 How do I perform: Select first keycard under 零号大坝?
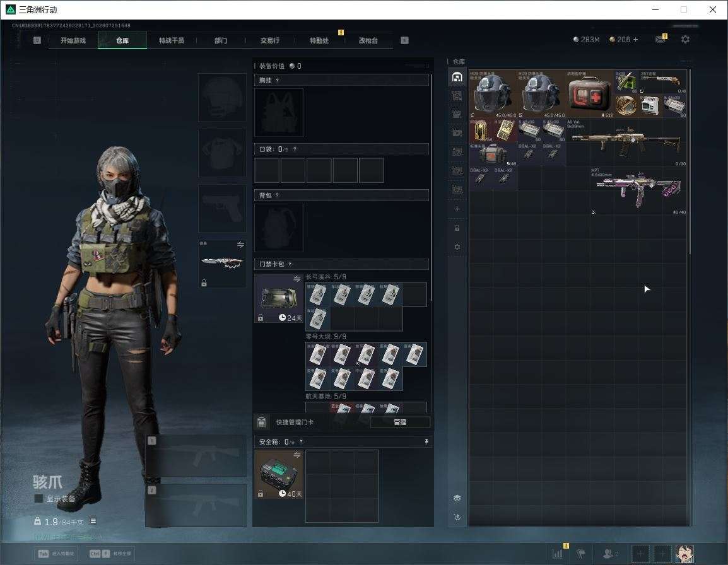click(x=317, y=354)
